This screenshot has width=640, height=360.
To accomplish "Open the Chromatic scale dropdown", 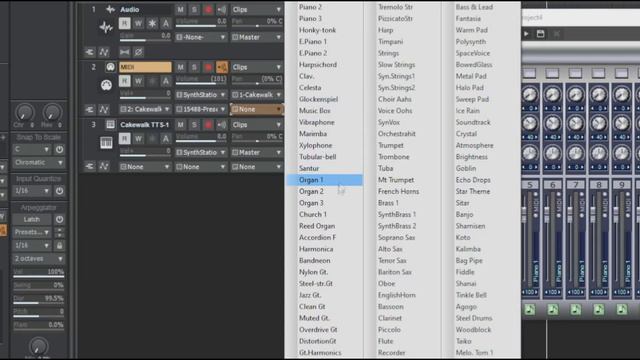I will point(38,162).
